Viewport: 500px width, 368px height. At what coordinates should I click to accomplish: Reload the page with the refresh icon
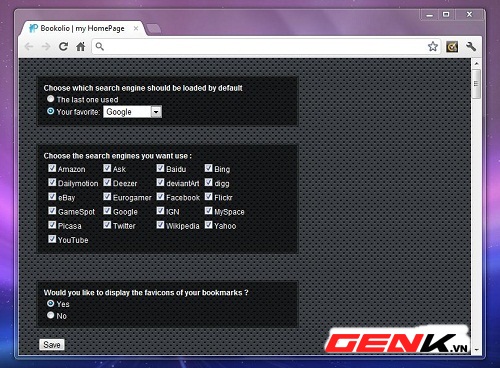point(63,46)
